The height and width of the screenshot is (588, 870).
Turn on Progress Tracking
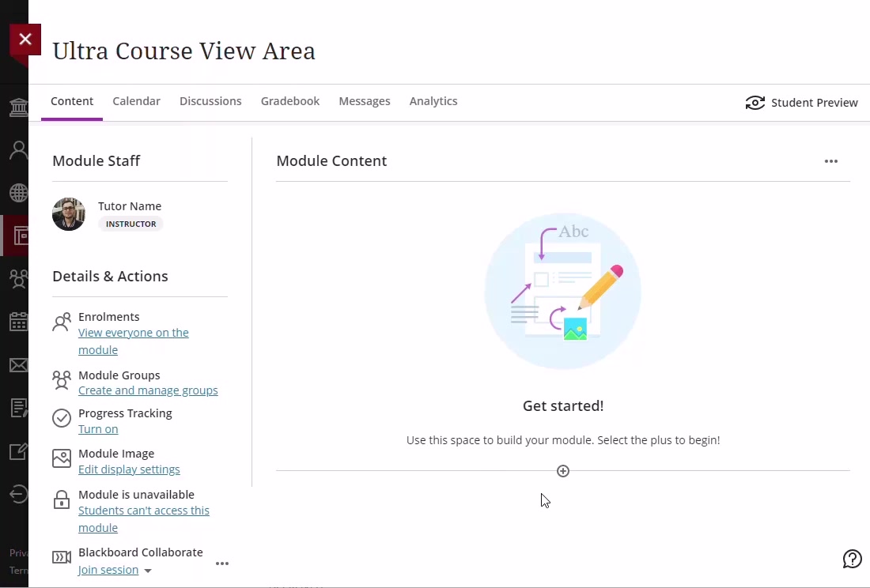pos(98,428)
